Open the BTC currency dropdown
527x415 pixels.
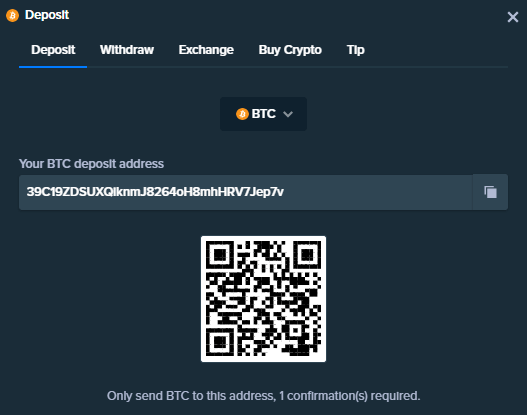coord(264,114)
